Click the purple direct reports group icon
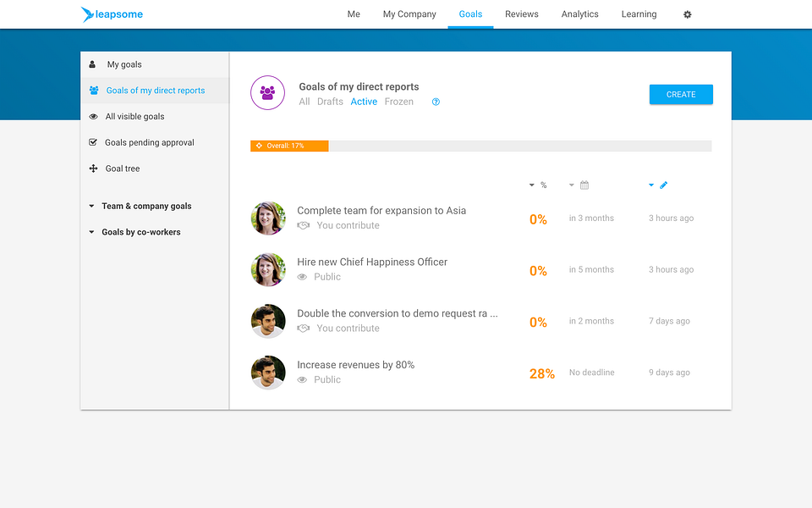Viewport: 812px width, 508px height. coord(268,93)
